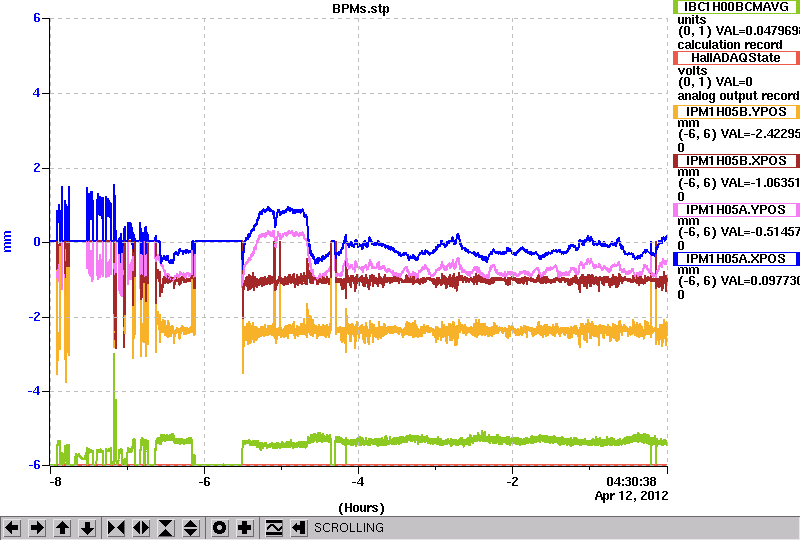The width and height of the screenshot is (800, 540).
Task: Click the (Hours) time axis label
Action: pos(361,508)
